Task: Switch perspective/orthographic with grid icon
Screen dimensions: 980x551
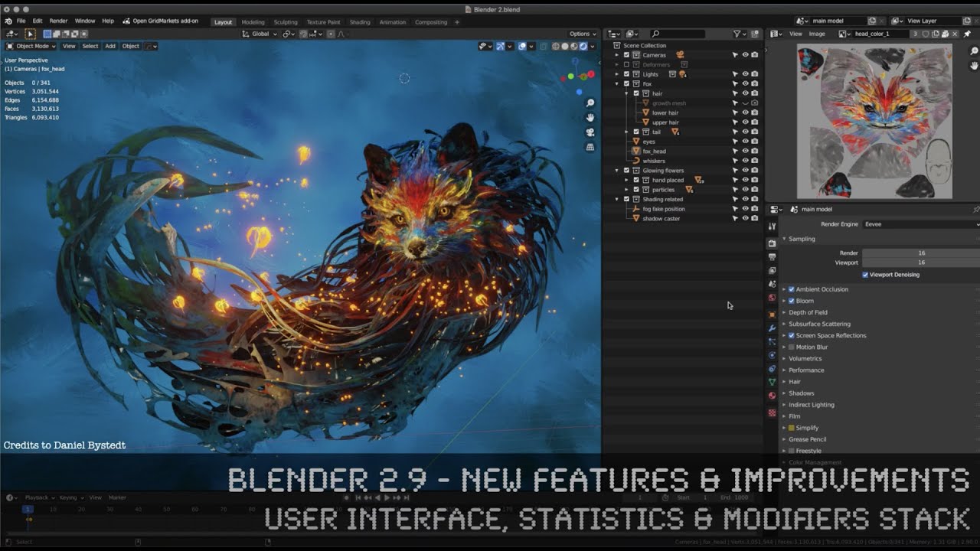Action: 590,147
